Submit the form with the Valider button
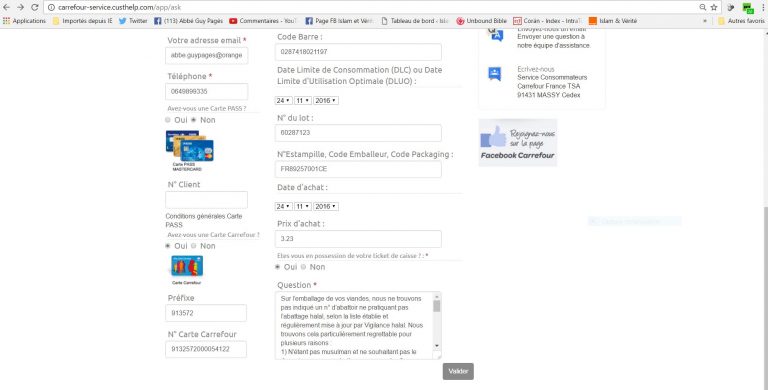The image size is (768, 390). (x=458, y=371)
